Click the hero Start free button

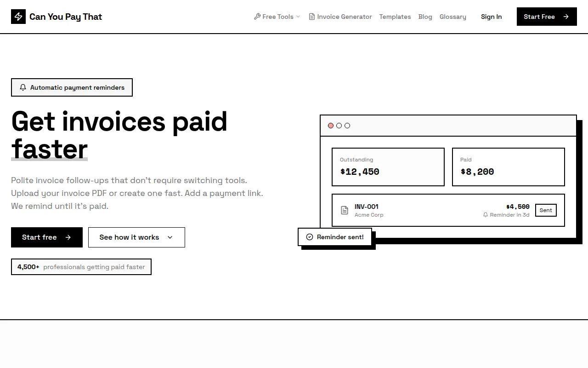[x=47, y=237]
